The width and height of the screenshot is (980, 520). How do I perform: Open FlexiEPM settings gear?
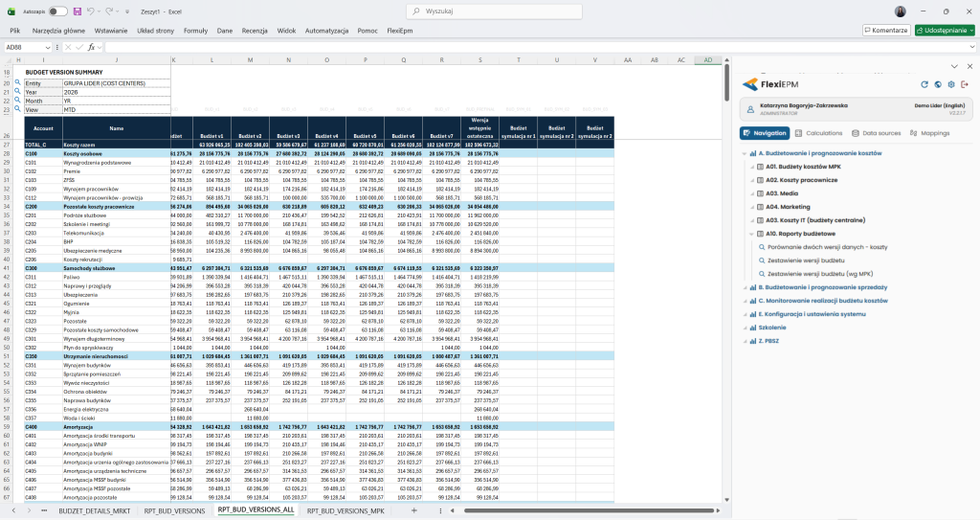[x=951, y=84]
